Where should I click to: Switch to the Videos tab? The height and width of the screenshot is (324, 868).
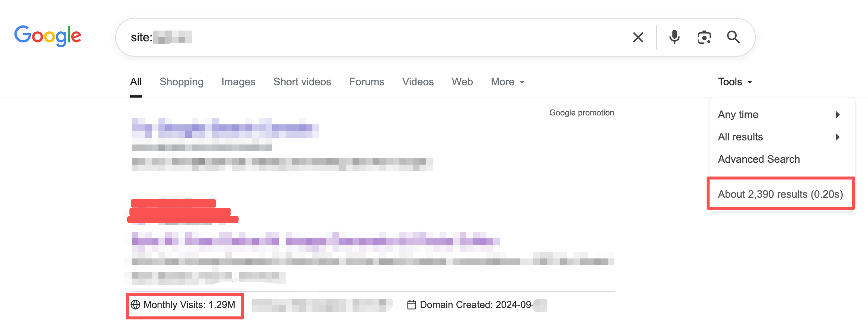click(x=418, y=82)
